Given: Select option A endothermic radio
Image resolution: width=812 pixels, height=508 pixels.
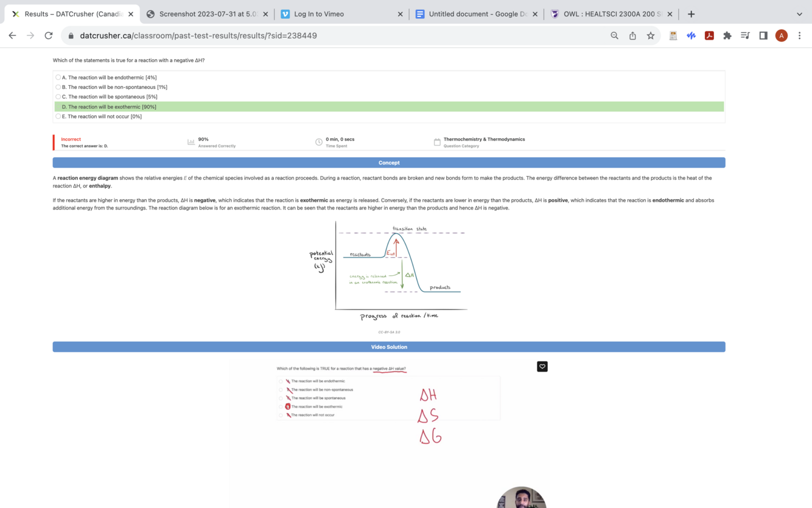Looking at the screenshot, I should [x=58, y=77].
